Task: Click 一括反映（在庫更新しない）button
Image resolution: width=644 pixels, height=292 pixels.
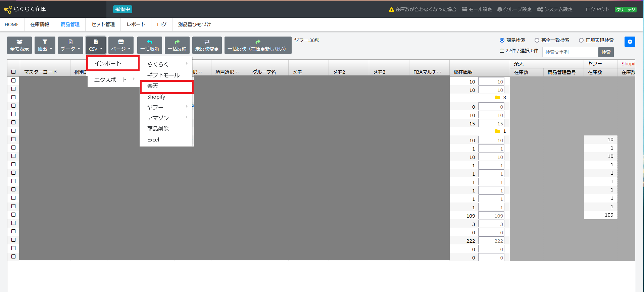Action: (x=258, y=45)
